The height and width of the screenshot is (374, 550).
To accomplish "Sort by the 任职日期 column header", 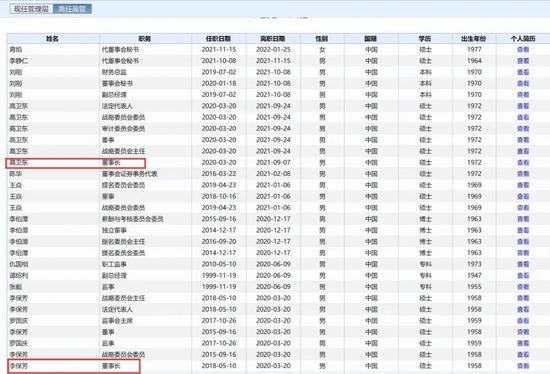I will (x=219, y=39).
